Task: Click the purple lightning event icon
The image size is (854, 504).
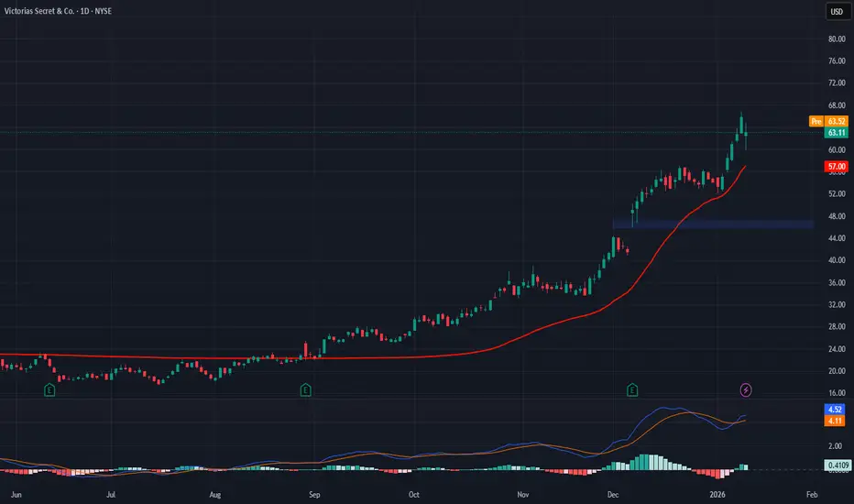Action: (x=746, y=390)
